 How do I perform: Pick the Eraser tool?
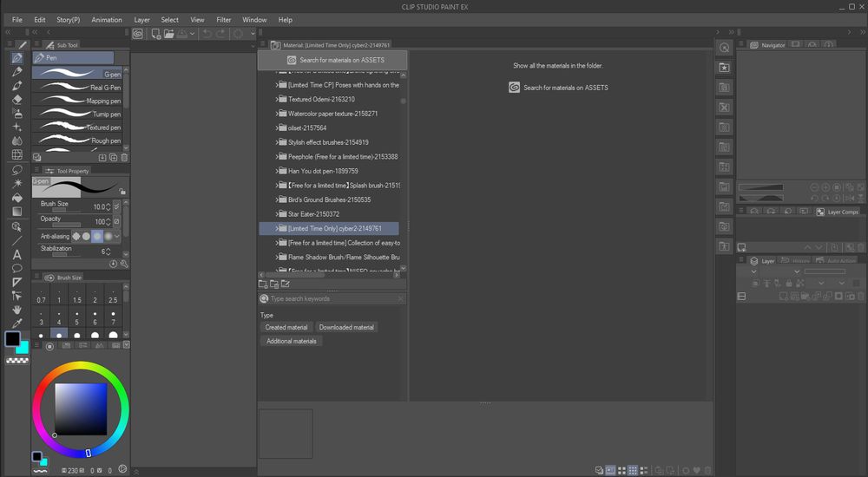pos(17,99)
